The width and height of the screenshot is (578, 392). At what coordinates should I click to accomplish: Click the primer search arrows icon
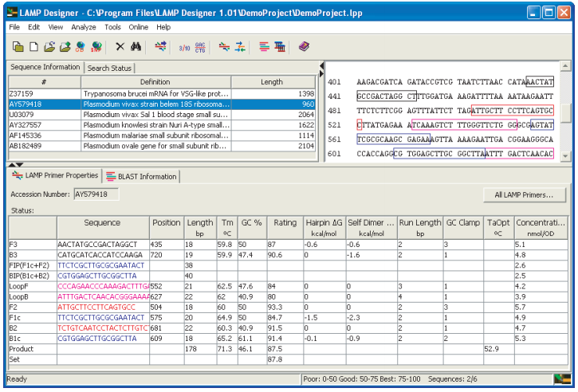pyautogui.click(x=160, y=46)
